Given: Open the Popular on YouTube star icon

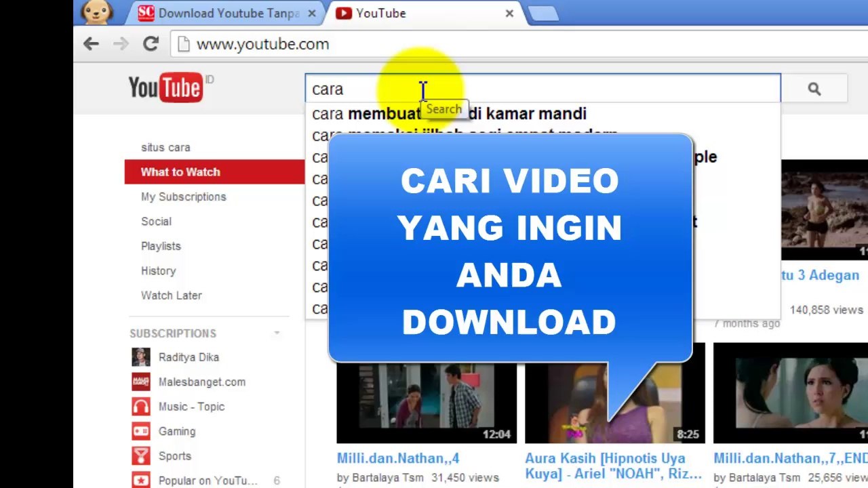Looking at the screenshot, I should (141, 481).
